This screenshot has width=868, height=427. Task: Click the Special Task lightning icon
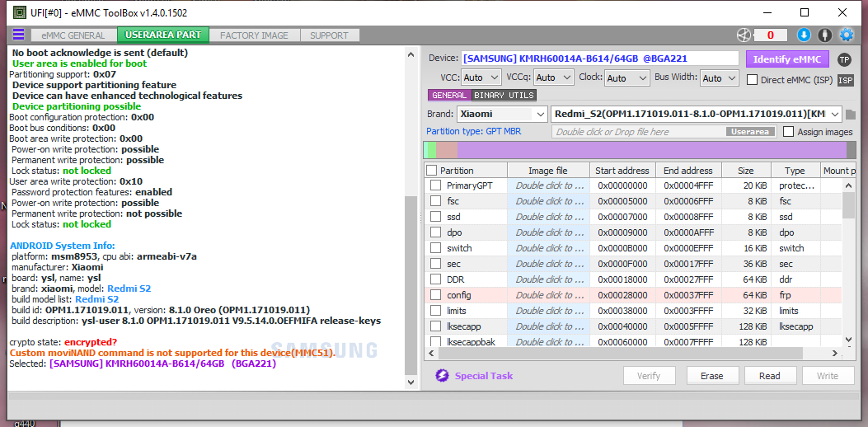pos(442,376)
